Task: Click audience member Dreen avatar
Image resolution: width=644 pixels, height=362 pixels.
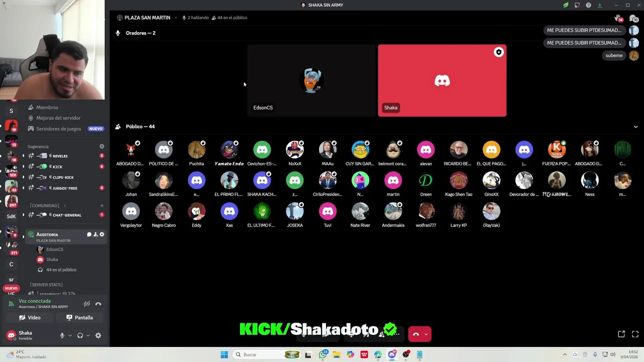Action: 426,180
